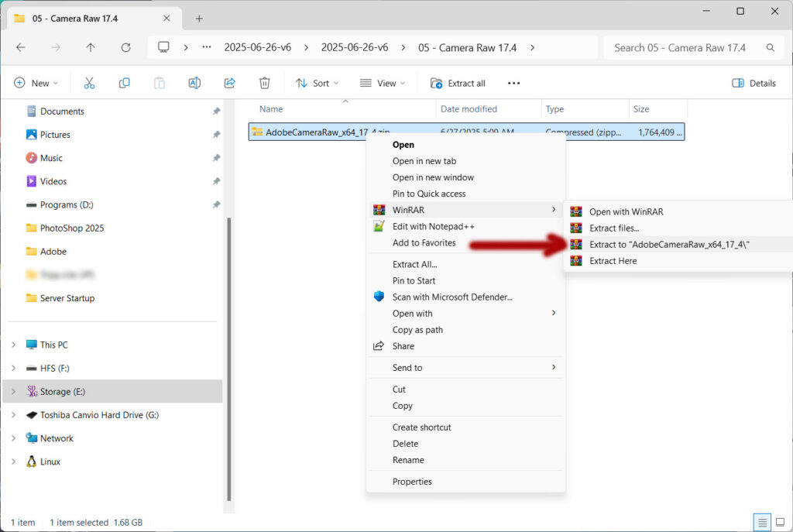Open the View dropdown menu

(383, 83)
